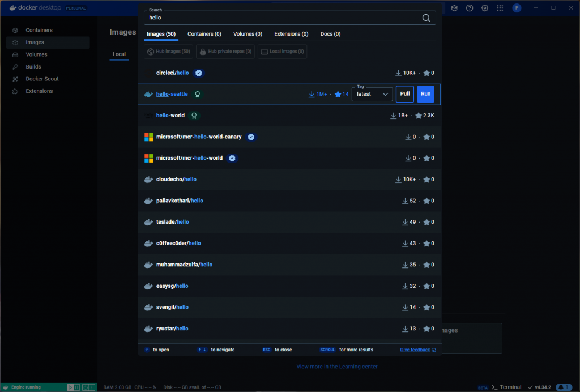Click the PERSONAL plan badge
580x392 pixels.
[x=76, y=8]
